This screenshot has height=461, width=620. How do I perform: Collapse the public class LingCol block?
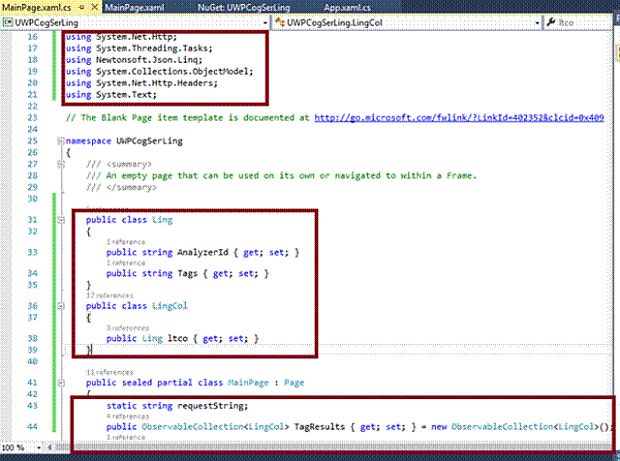coord(61,306)
